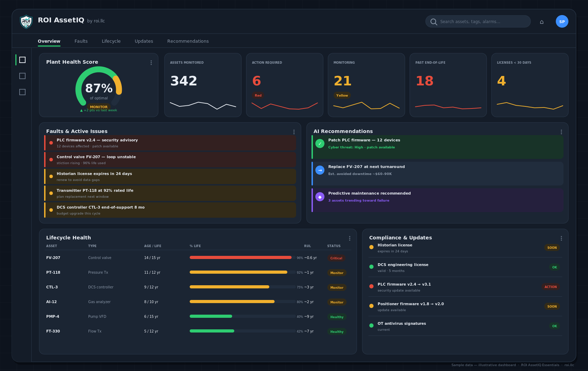Open the Past End-of-Life 18 card
The height and width of the screenshot is (371, 588).
point(448,85)
